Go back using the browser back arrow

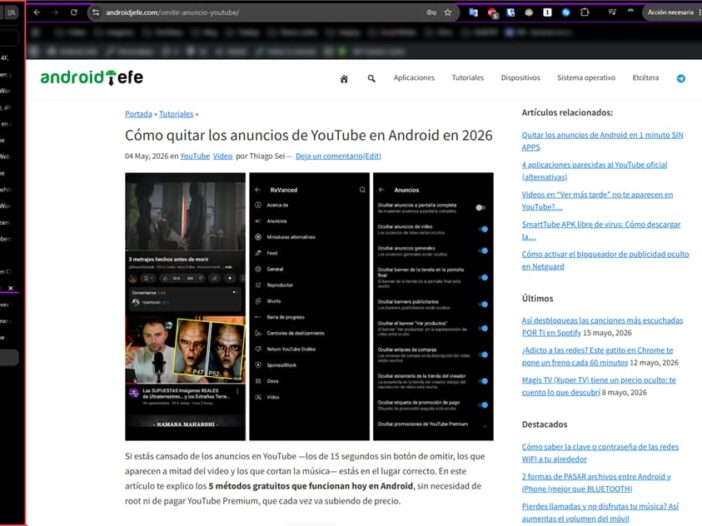coord(37,13)
